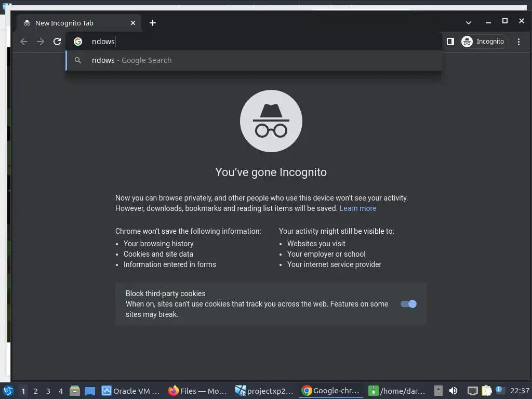Switch to the /home/dar... archive window
The image size is (532, 399).
point(397,391)
